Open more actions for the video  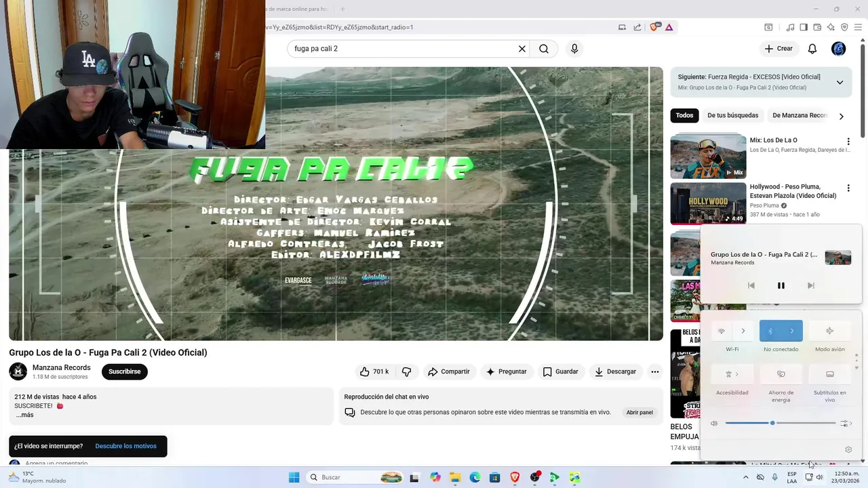(x=654, y=371)
